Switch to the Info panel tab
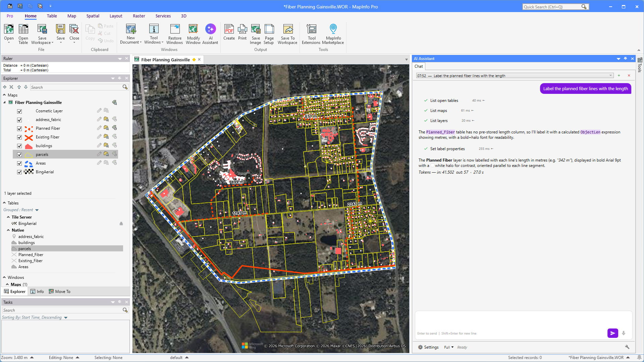Image resolution: width=644 pixels, height=362 pixels. (x=37, y=292)
